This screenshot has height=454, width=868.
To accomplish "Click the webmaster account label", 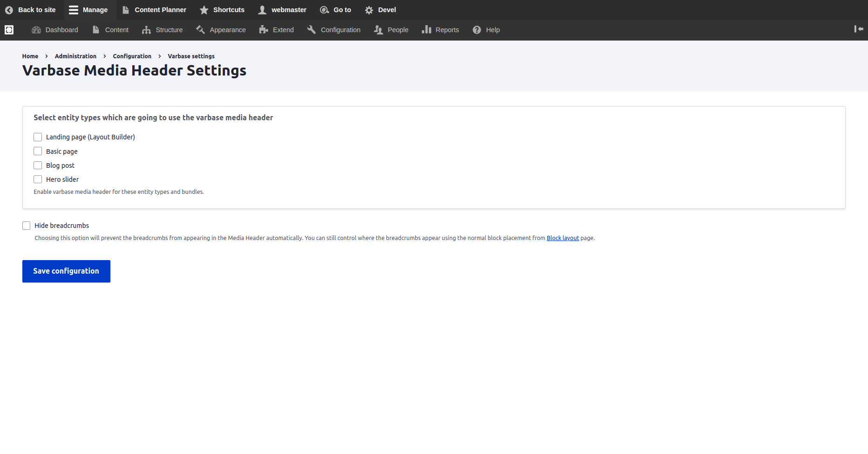I will click(289, 10).
